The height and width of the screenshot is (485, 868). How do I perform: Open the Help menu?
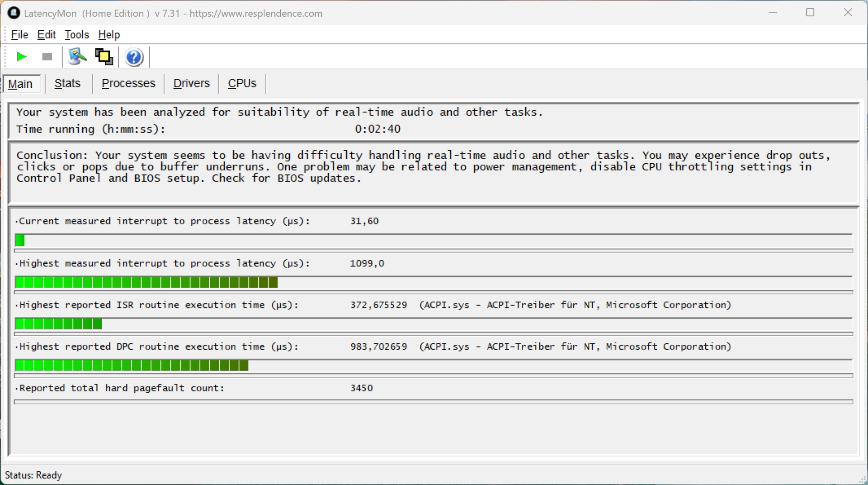(x=109, y=34)
